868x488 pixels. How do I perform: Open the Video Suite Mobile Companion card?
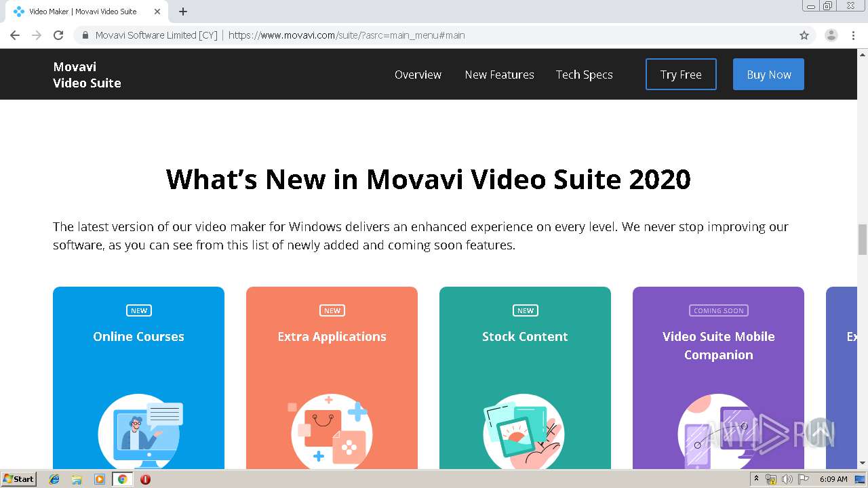pyautogui.click(x=718, y=378)
